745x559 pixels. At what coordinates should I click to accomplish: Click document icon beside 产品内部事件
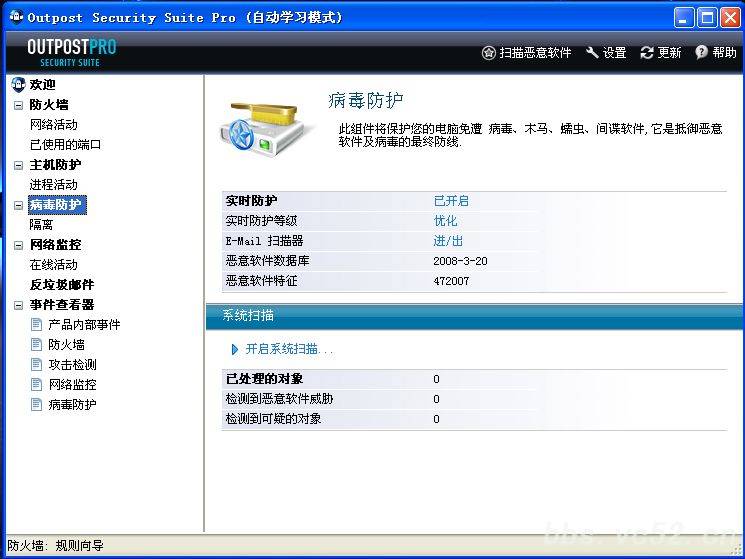(36, 324)
